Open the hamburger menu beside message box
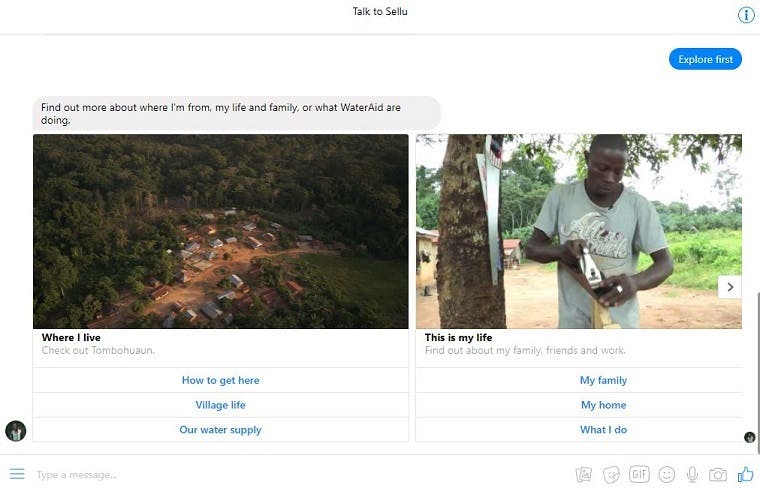 pyautogui.click(x=17, y=473)
